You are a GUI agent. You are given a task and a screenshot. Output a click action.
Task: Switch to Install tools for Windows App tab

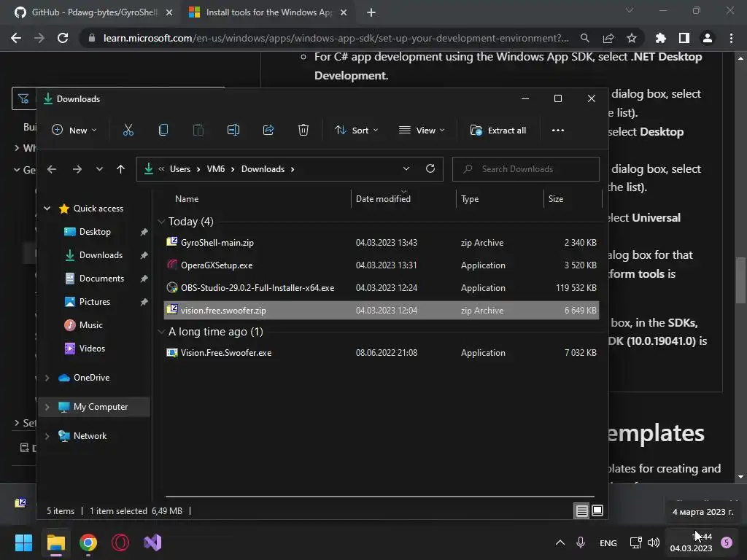coord(268,12)
